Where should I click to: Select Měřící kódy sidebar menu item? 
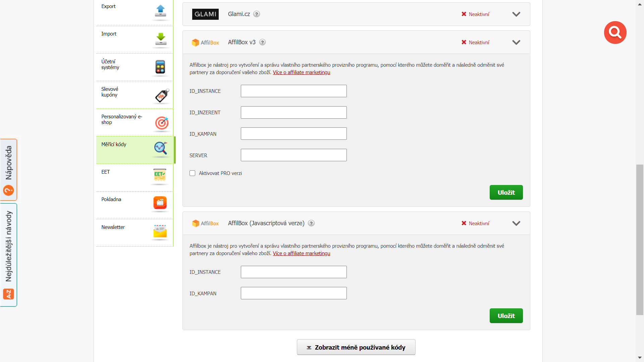(x=136, y=150)
